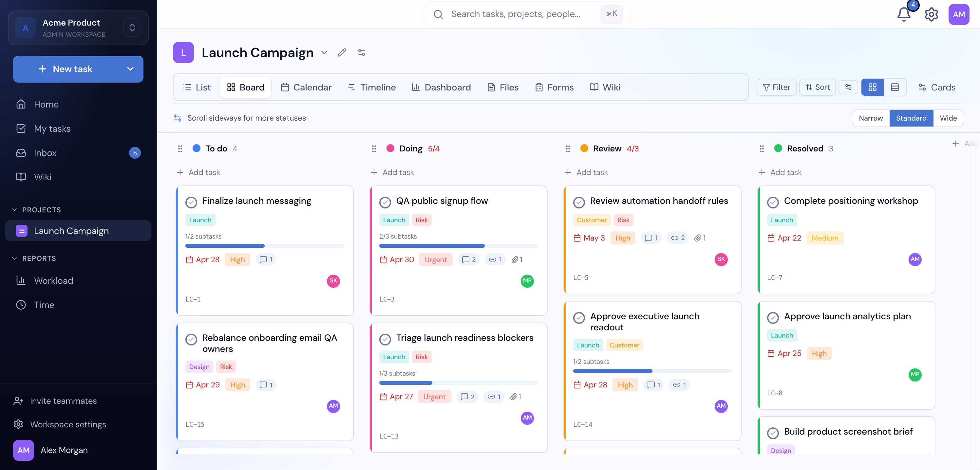
Task: Open the Dashboard tab
Action: click(441, 87)
